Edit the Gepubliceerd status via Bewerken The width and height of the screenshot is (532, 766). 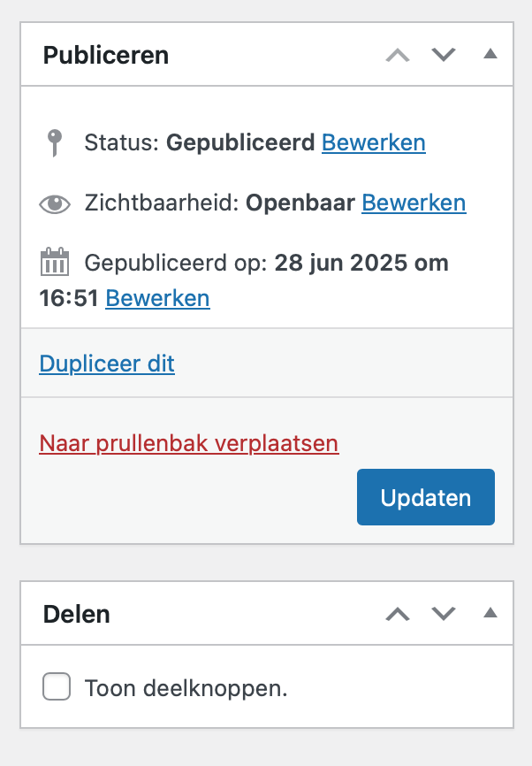pos(374,142)
